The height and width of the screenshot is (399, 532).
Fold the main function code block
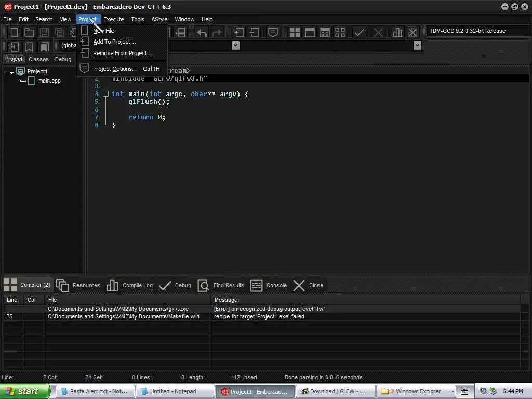click(x=105, y=94)
